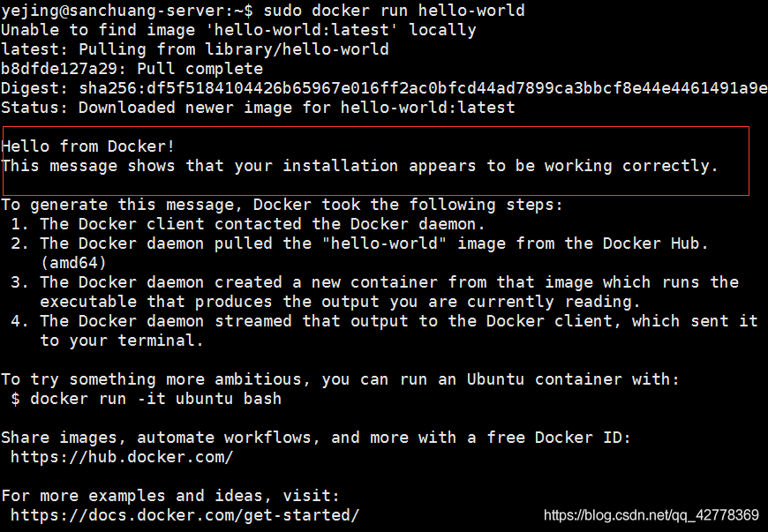
Task: Click the https://docs.docker.com/get-started/ URL
Action: point(185,515)
